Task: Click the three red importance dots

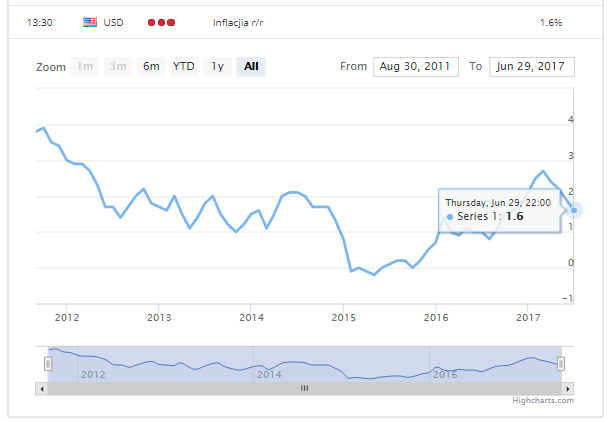Action: tap(161, 23)
